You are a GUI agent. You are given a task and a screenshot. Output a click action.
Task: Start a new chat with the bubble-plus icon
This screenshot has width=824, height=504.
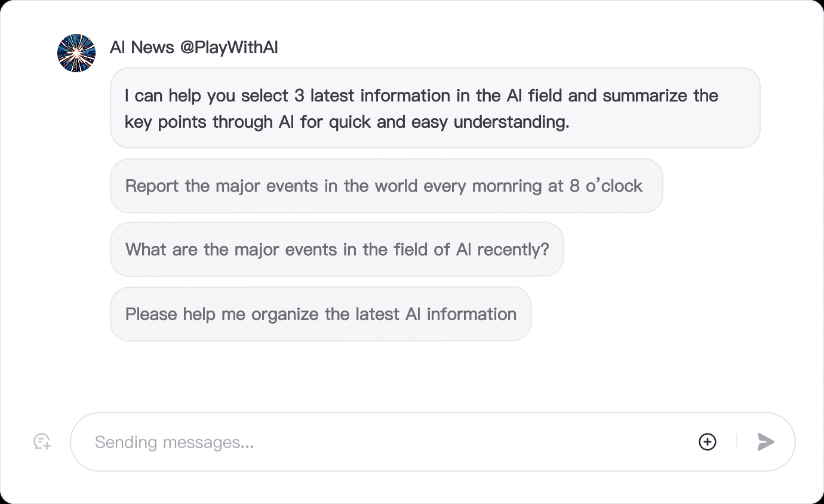pos(42,442)
